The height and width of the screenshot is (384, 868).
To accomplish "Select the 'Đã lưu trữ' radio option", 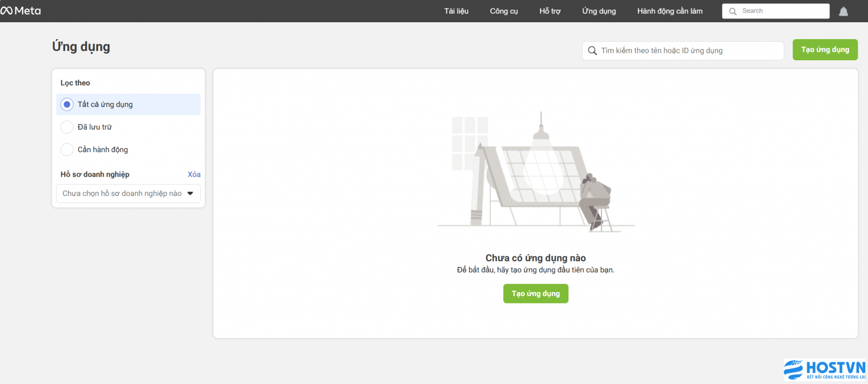I will (67, 127).
